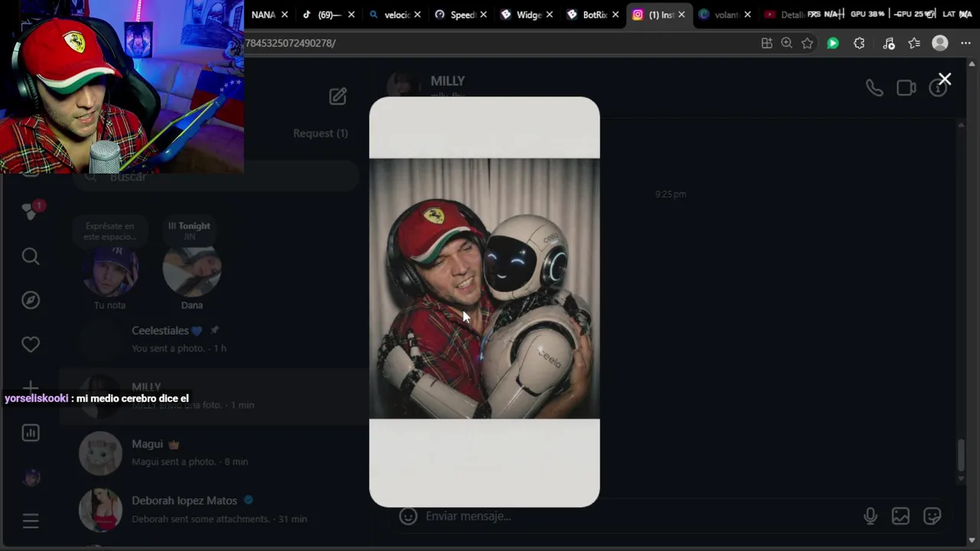Open browser profile menu

click(940, 43)
